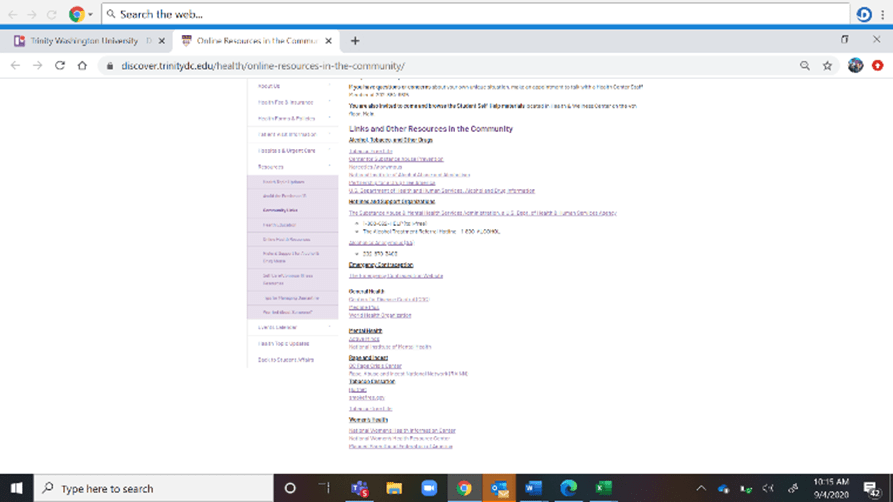Click the zoom magnifier icon in the address bar

pyautogui.click(x=805, y=66)
